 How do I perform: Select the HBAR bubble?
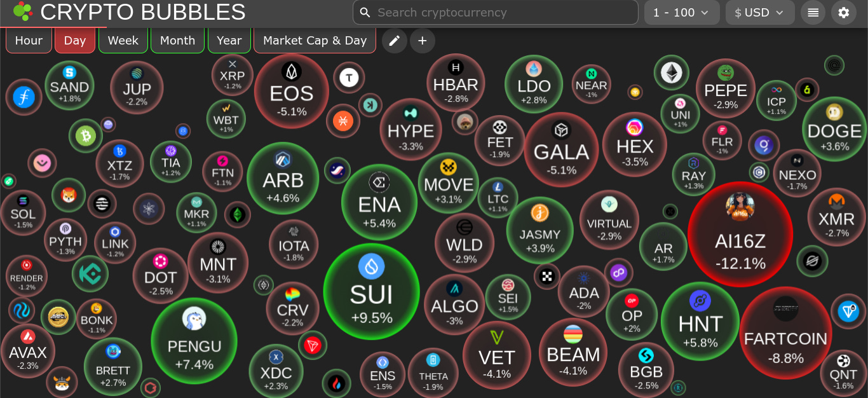tap(456, 83)
